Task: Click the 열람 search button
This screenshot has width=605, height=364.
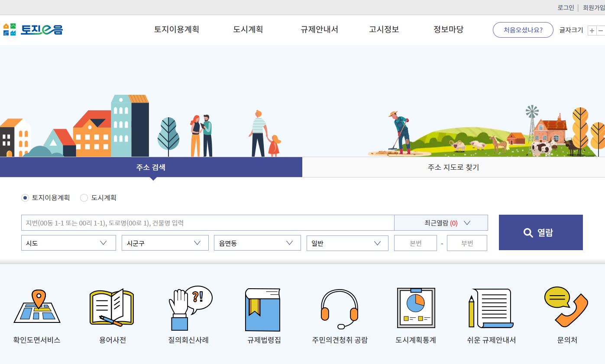Action: (x=541, y=232)
